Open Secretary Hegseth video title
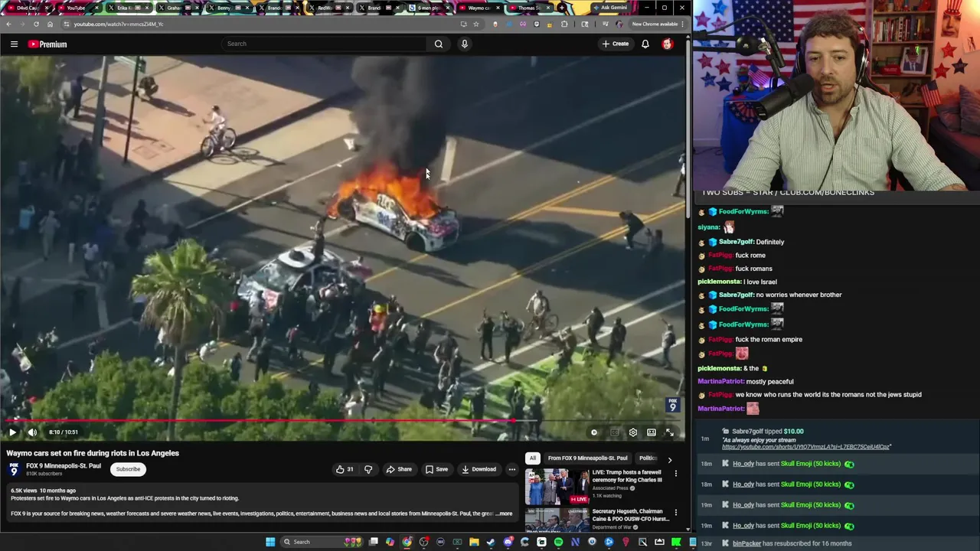This screenshot has height=551, width=980. pyautogui.click(x=630, y=515)
